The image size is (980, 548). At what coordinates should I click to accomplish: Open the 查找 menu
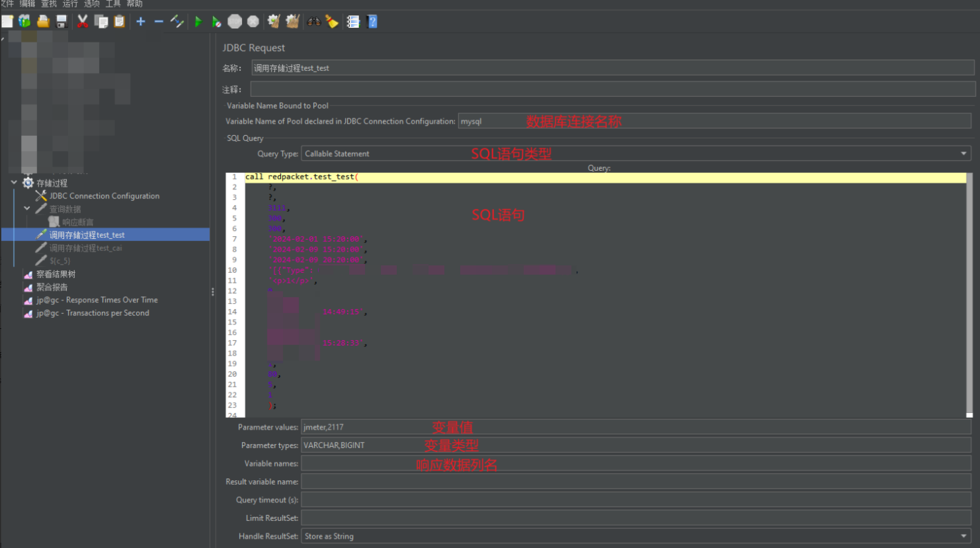pos(49,4)
